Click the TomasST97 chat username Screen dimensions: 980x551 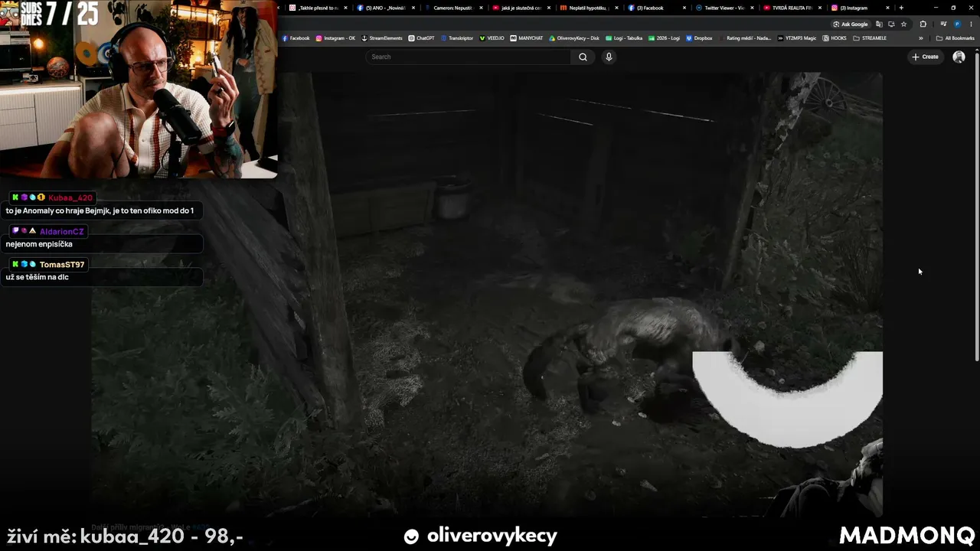(x=62, y=264)
